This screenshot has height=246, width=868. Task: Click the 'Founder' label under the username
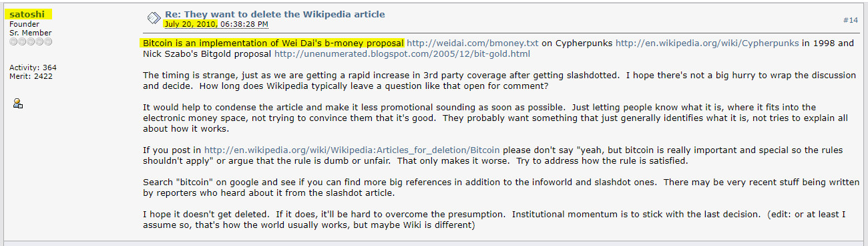24,24
